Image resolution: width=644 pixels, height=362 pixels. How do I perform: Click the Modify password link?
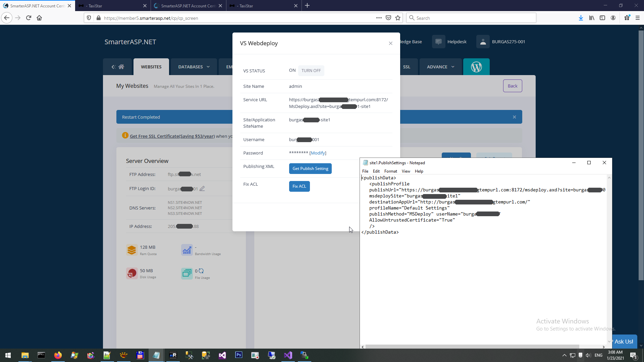pyautogui.click(x=318, y=153)
